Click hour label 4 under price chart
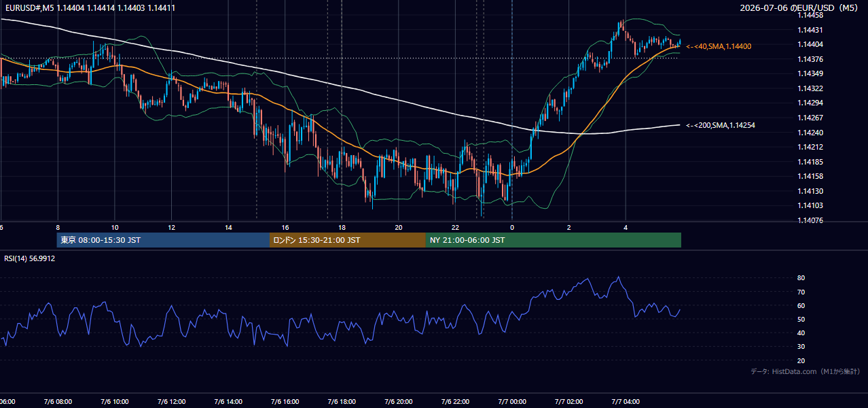The height and width of the screenshot is (408, 868). 626,227
